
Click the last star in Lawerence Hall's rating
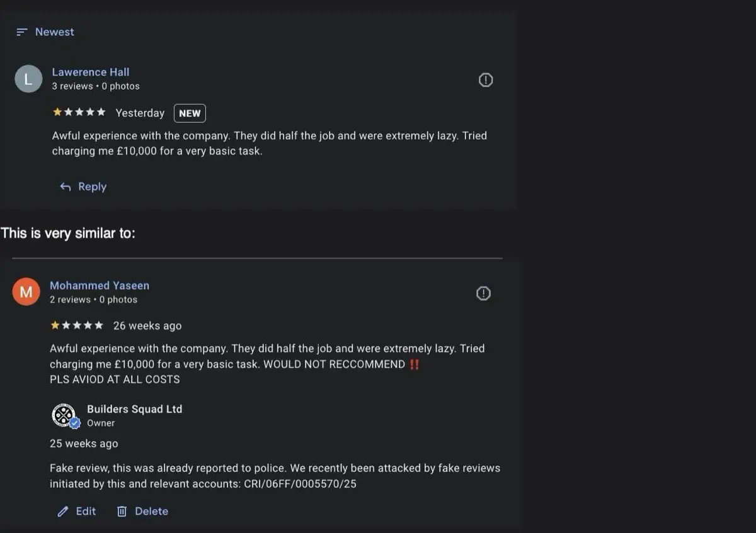pos(101,112)
